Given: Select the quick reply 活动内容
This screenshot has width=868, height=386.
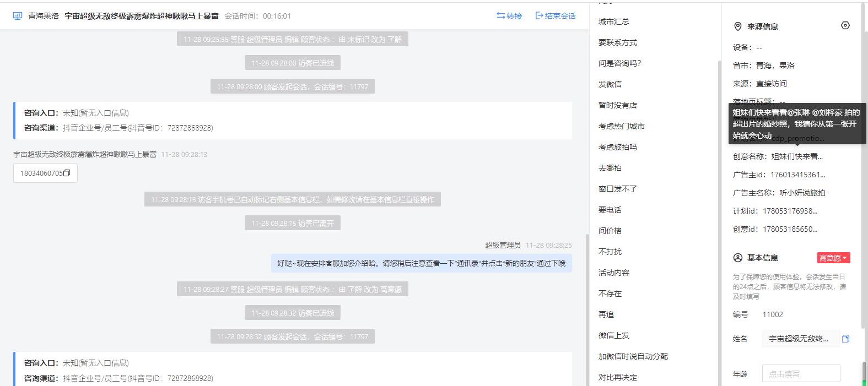Looking at the screenshot, I should click(614, 273).
